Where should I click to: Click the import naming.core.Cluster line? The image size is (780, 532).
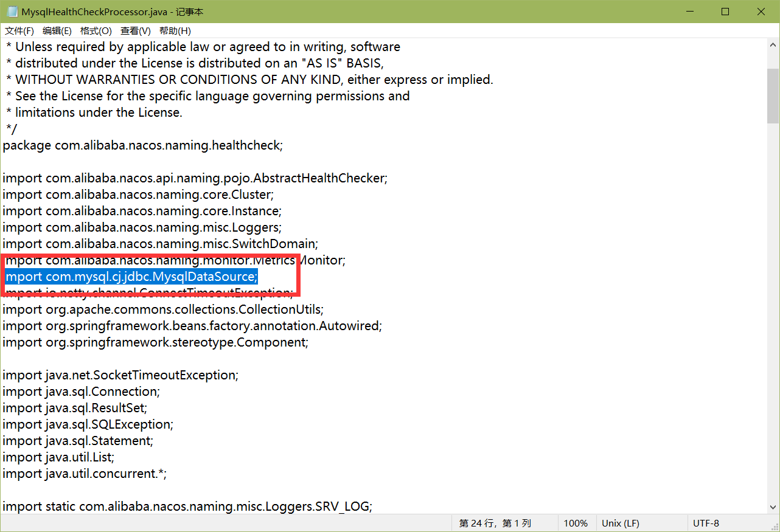(139, 195)
